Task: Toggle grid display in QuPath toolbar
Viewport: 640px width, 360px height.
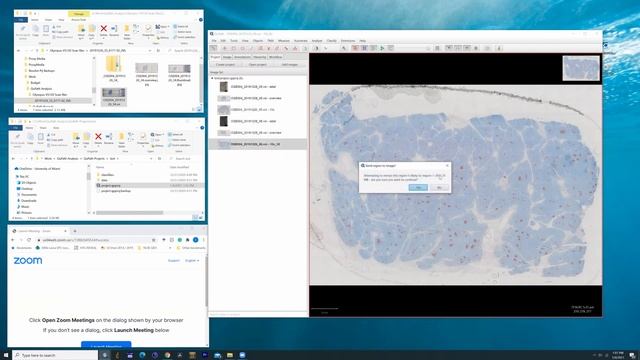Action: [476, 48]
